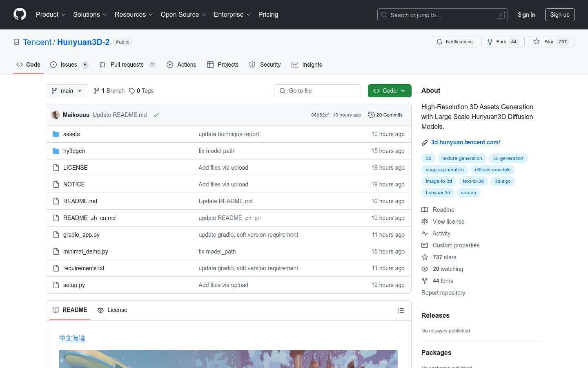The height and width of the screenshot is (368, 588).
Task: Open the 20 Commits history
Action: (x=385, y=115)
